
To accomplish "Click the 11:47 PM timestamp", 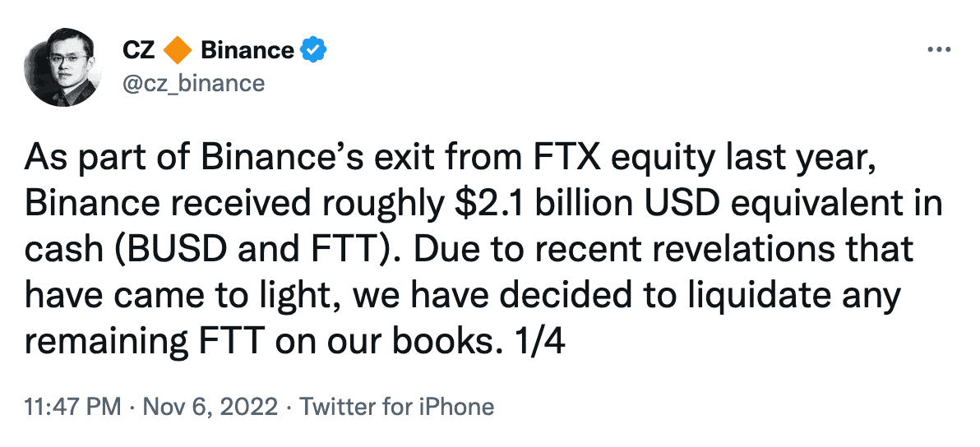I will [x=74, y=406].
